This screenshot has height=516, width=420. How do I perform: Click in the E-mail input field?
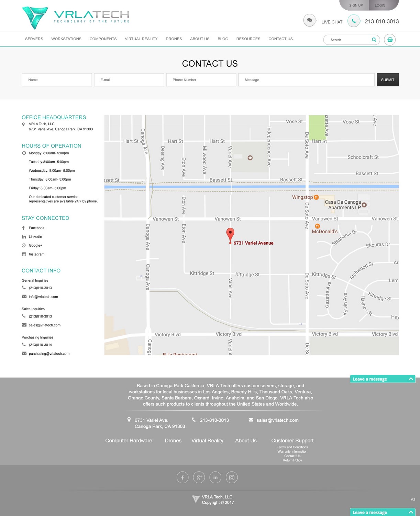(x=129, y=80)
